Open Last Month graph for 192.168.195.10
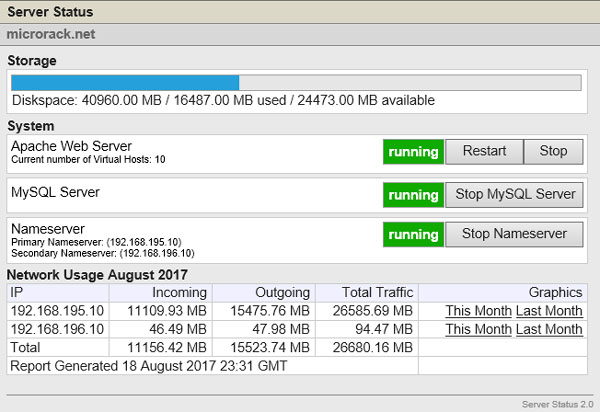Image resolution: width=600 pixels, height=412 pixels. [549, 311]
